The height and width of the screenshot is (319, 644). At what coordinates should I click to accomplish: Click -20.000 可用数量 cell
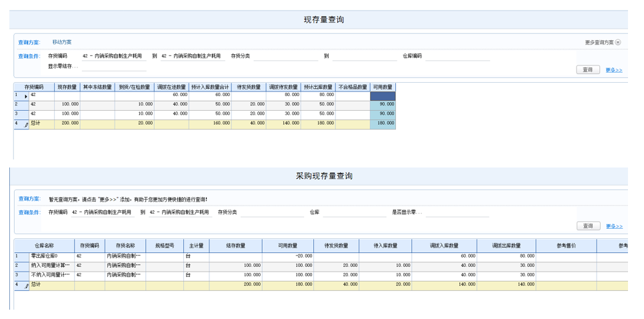point(288,256)
